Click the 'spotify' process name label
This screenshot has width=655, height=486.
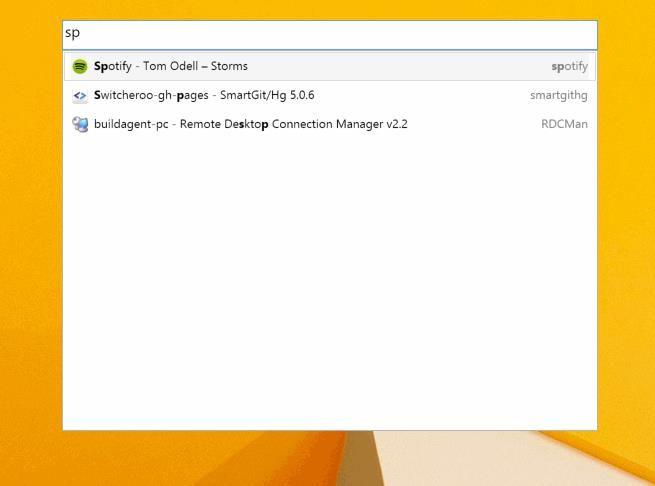(x=569, y=67)
